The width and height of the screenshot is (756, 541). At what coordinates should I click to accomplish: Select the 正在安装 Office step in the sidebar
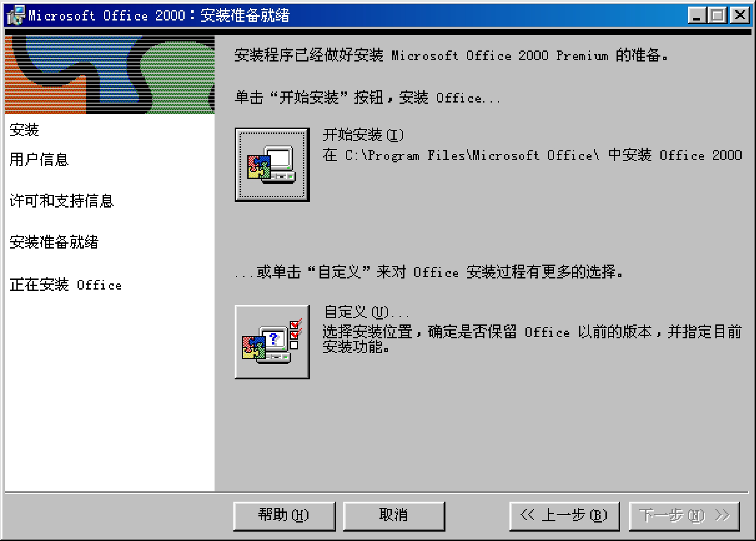(66, 284)
